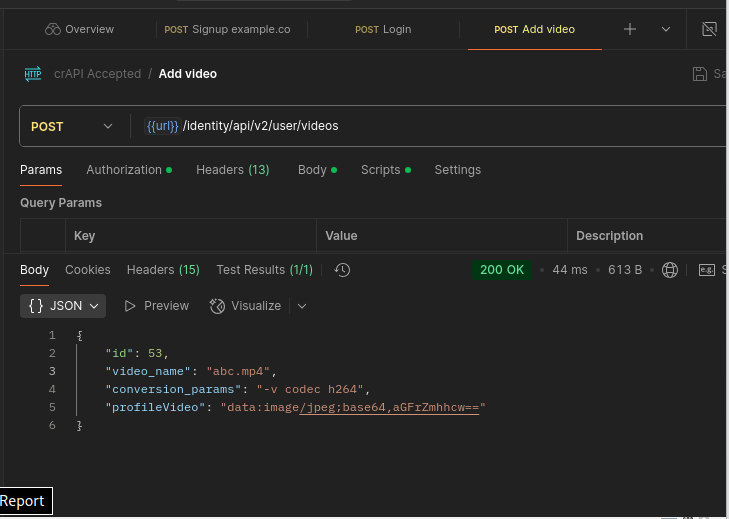This screenshot has height=519, width=729.
Task: Click the Preview button
Action: (x=157, y=306)
